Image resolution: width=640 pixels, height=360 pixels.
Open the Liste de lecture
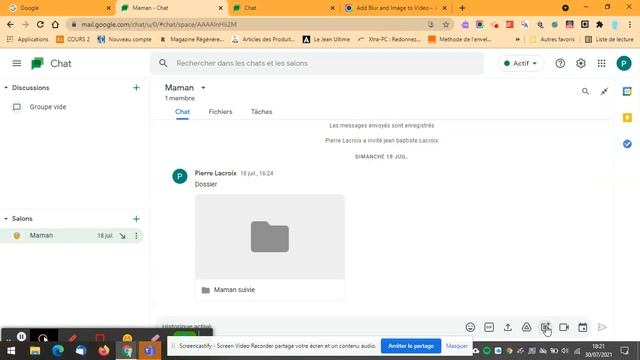[x=609, y=40]
